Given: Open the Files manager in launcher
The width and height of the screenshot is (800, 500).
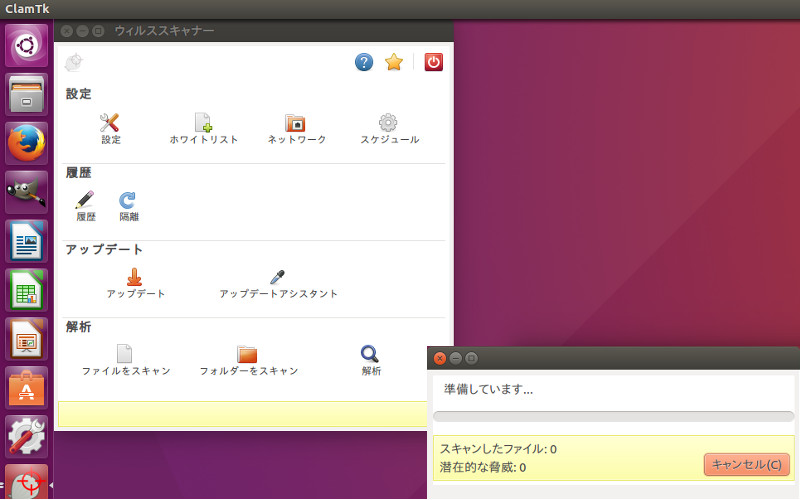Looking at the screenshot, I should pyautogui.click(x=27, y=95).
